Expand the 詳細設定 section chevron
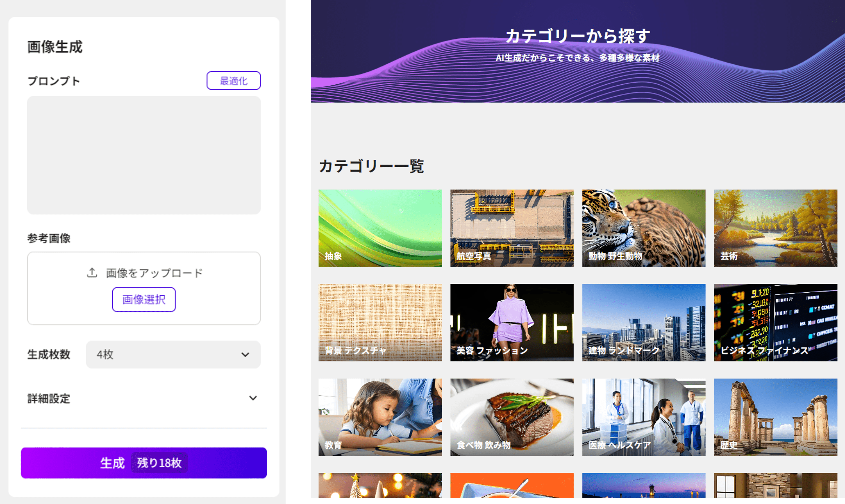Image resolution: width=845 pixels, height=504 pixels. [x=253, y=398]
